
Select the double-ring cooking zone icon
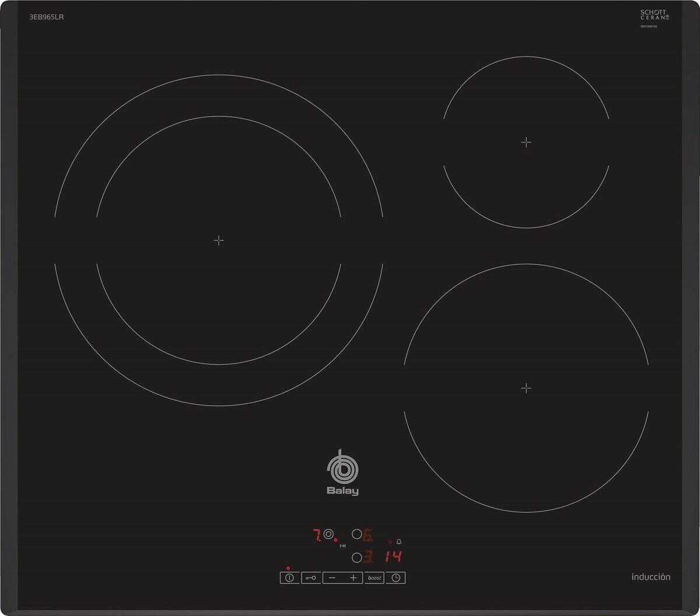[x=328, y=534]
